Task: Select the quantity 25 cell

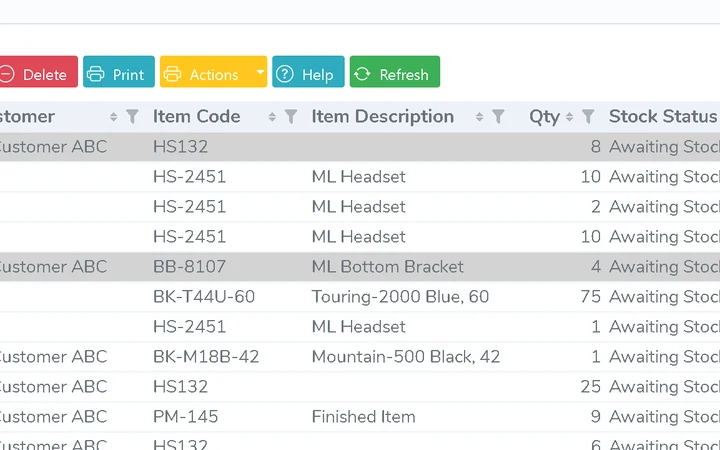Action: (x=591, y=387)
